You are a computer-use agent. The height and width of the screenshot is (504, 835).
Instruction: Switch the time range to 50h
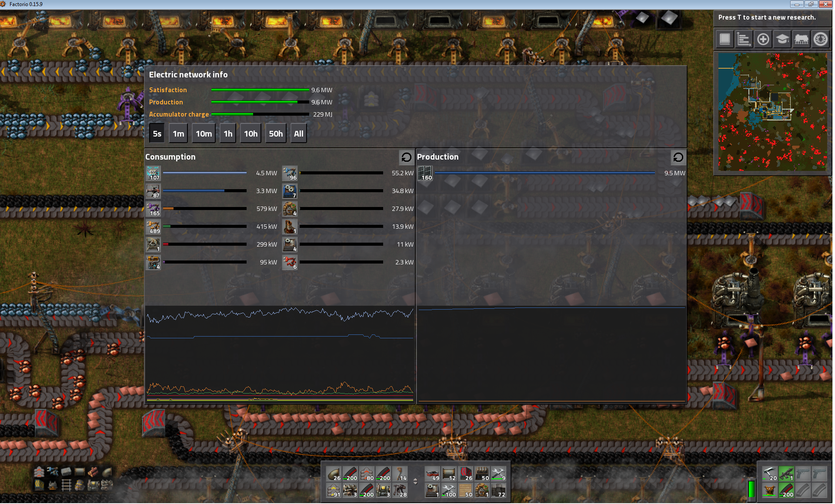(x=276, y=134)
